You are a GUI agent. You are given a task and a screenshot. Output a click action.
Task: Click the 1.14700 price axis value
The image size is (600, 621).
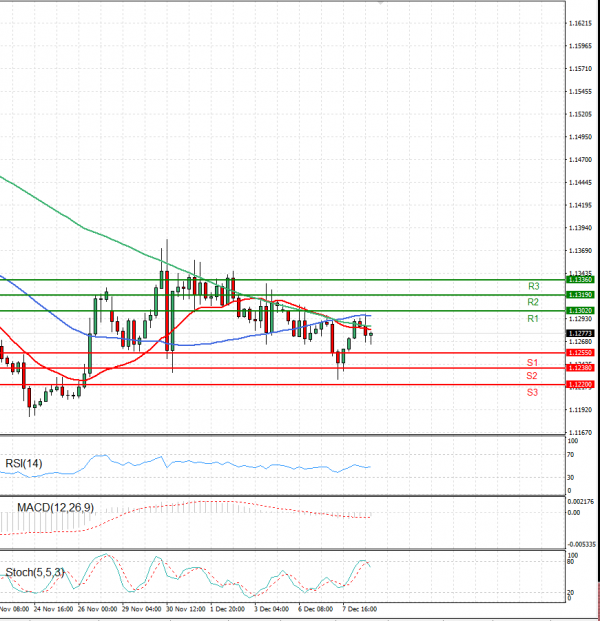pyautogui.click(x=580, y=160)
